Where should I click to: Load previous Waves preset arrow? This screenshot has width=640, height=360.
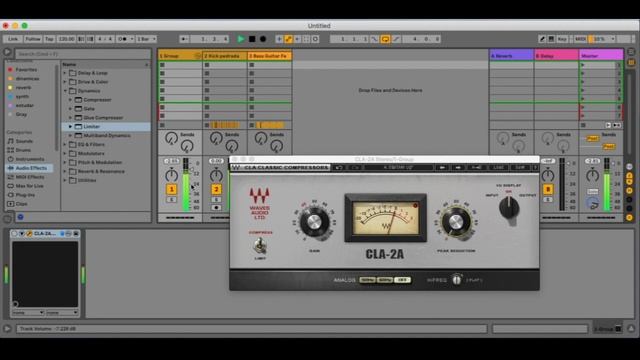coord(442,167)
